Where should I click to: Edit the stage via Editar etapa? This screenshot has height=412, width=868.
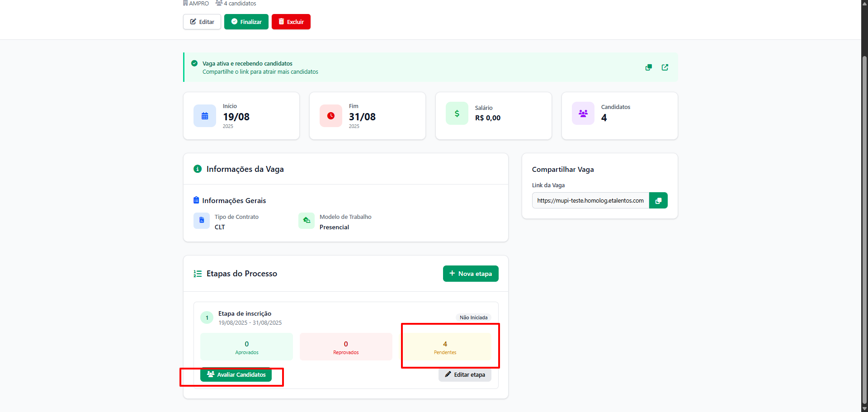[x=465, y=374]
